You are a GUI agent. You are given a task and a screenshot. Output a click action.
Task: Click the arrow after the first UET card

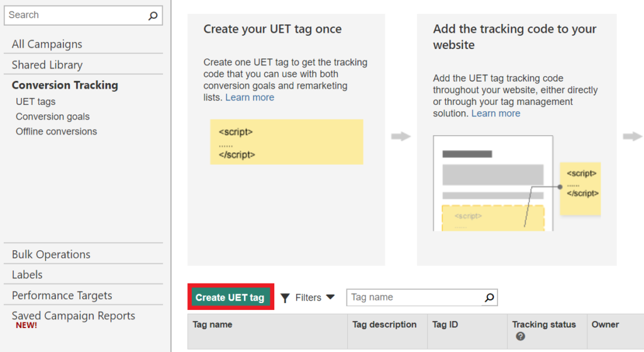point(401,136)
